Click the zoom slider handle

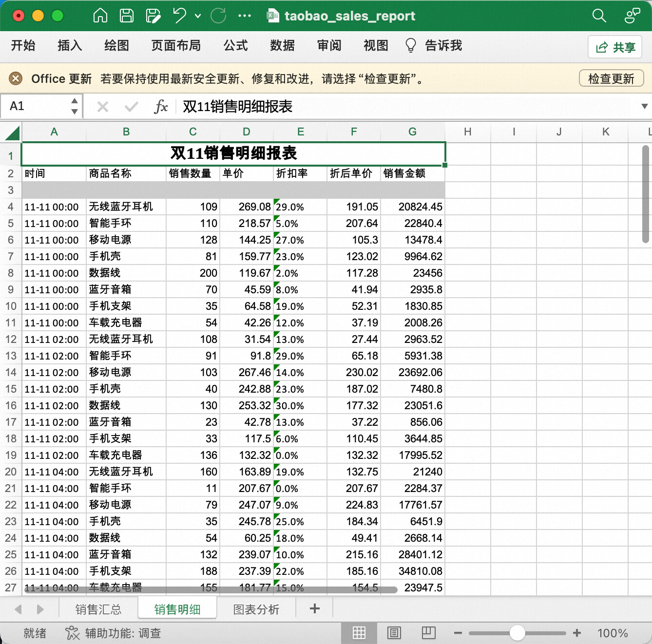(517, 633)
